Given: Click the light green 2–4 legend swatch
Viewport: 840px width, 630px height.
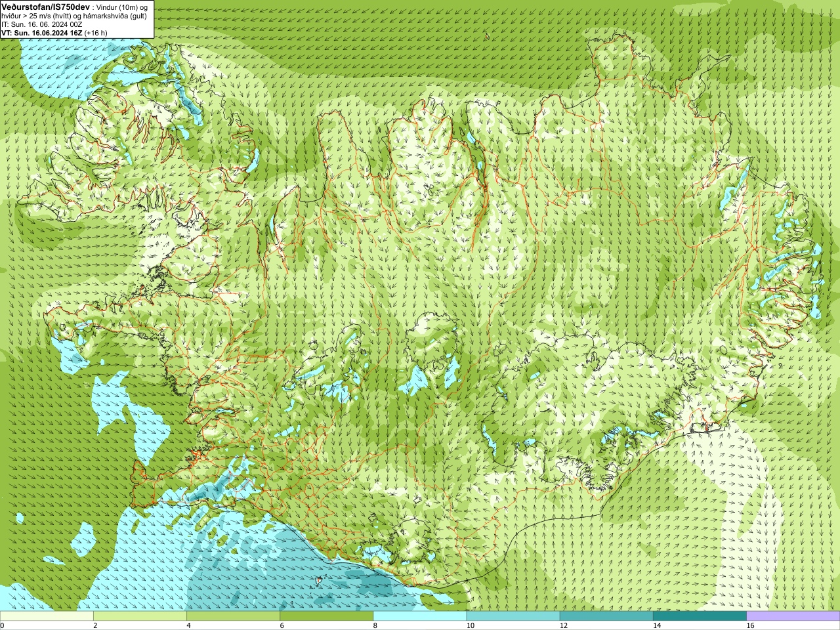Looking at the screenshot, I should point(140,616).
